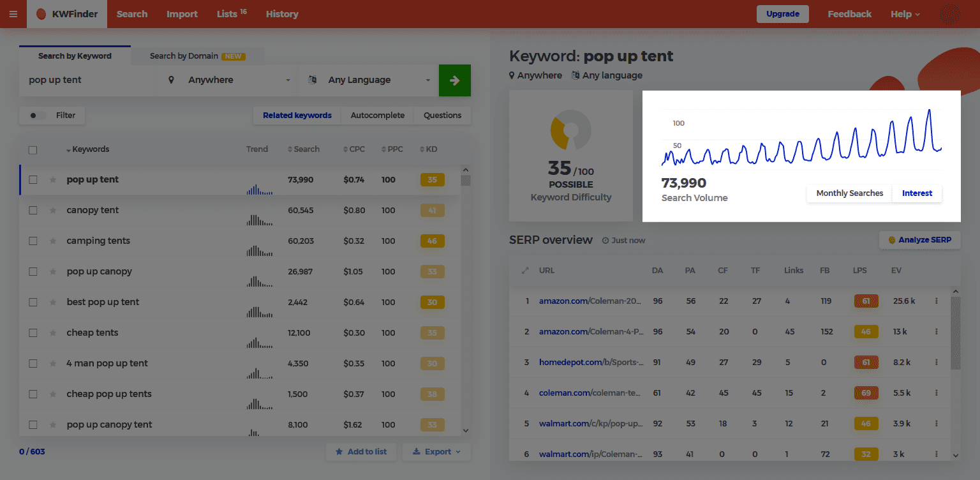This screenshot has height=480, width=980.
Task: Check the canopy tent row checkbox
Action: click(33, 211)
